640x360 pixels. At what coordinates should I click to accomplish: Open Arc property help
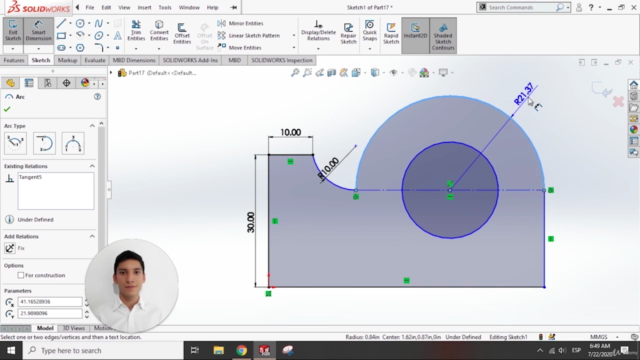point(97,97)
